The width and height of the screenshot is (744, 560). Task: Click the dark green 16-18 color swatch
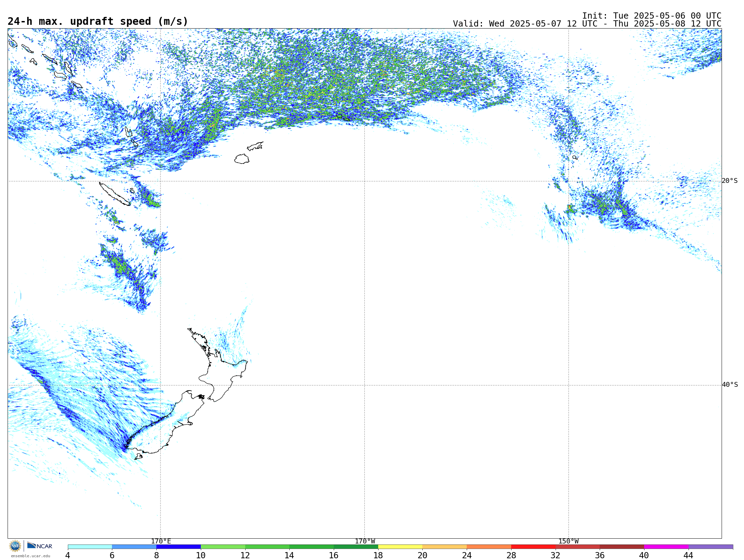[x=356, y=547]
